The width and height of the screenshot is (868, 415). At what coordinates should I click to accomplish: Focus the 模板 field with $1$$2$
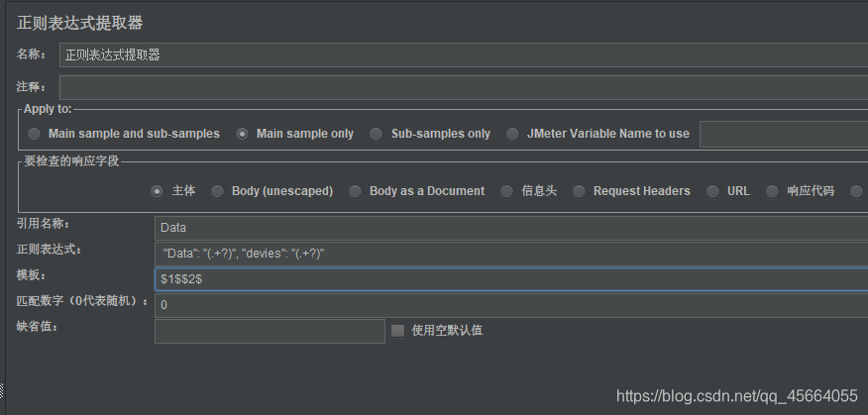click(x=511, y=279)
